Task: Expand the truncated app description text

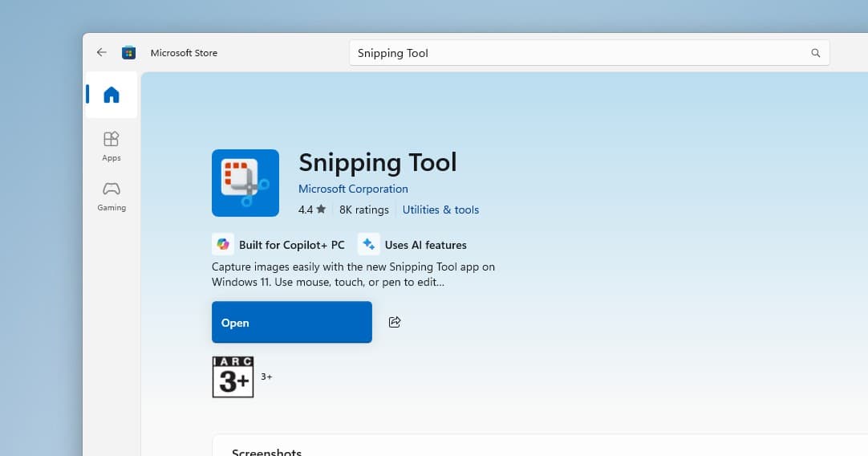Action: [353, 275]
